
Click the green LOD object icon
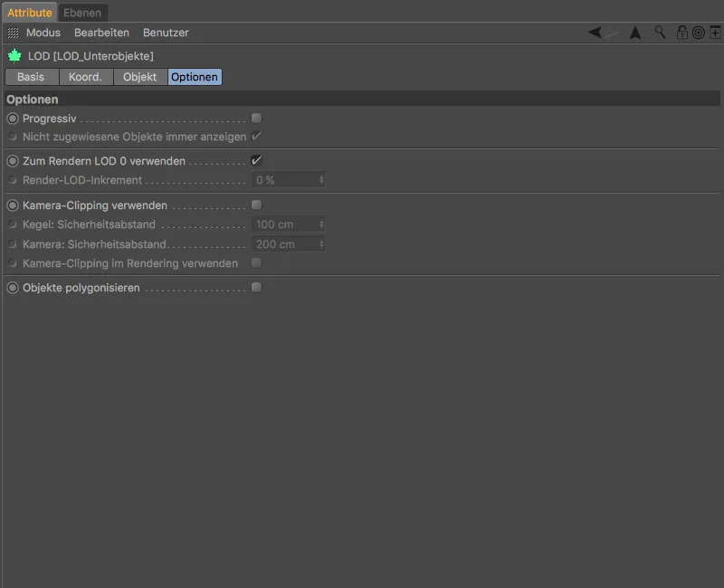click(14, 56)
